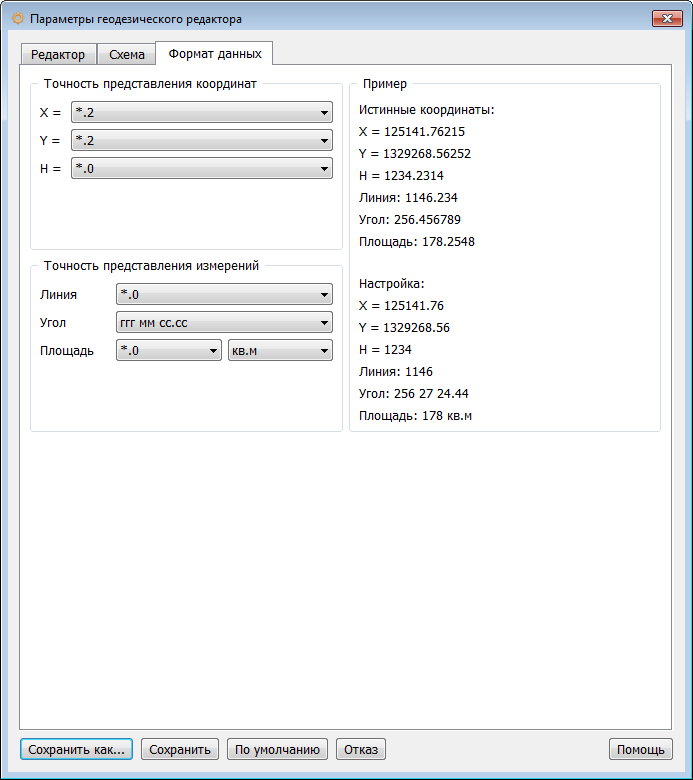693x780 pixels.
Task: Open the кв.м area units dropdown
Action: [280, 350]
